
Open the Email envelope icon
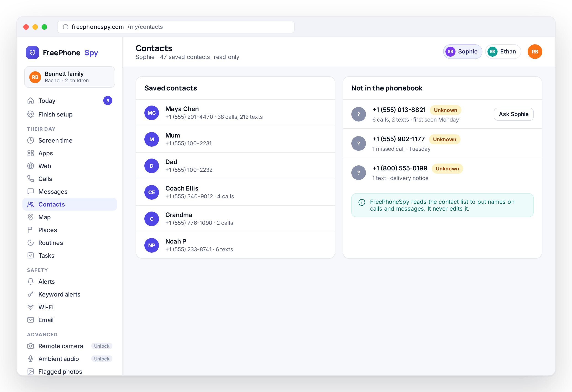(x=31, y=320)
